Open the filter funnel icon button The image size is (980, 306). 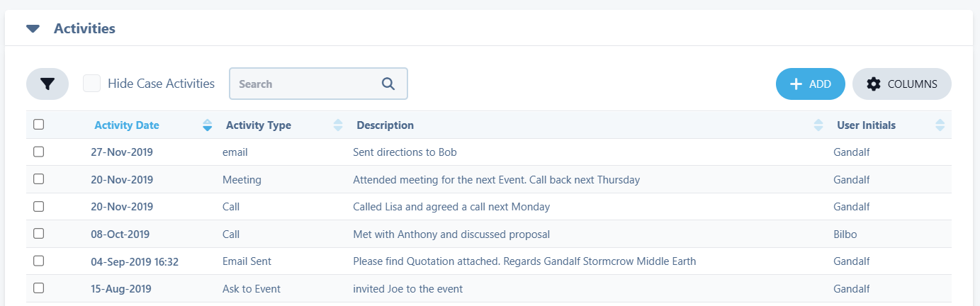[x=47, y=84]
